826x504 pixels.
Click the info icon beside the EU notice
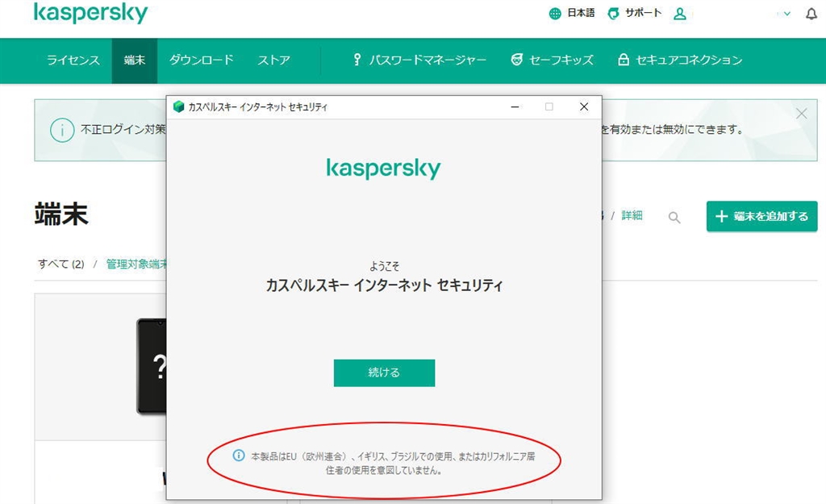point(239,456)
